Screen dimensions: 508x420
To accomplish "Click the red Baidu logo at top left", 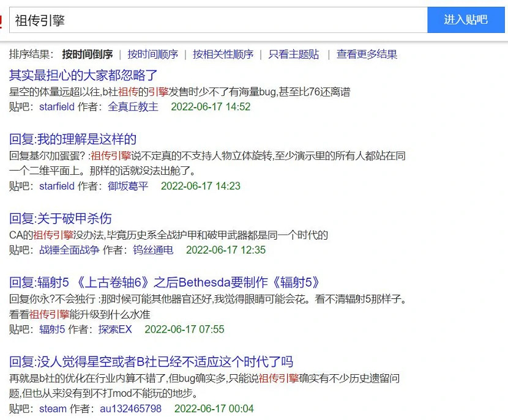I will [2, 19].
